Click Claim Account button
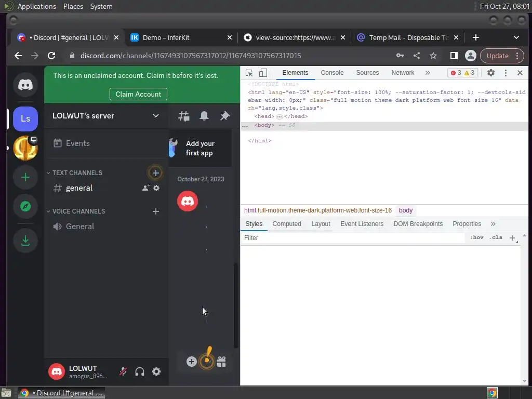Viewport: 532px width, 399px height. click(x=138, y=95)
